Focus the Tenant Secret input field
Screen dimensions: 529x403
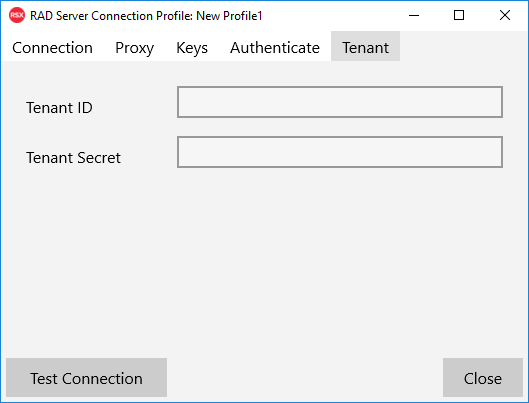coord(340,152)
